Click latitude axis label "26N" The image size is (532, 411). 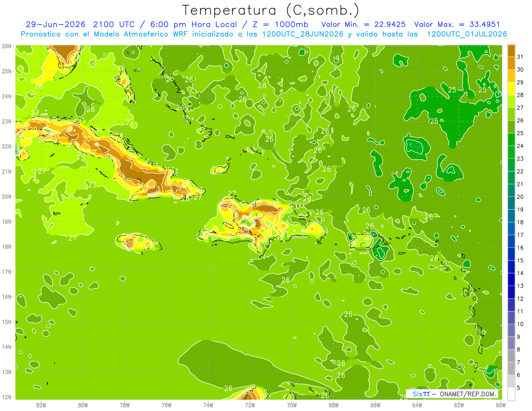click(7, 46)
